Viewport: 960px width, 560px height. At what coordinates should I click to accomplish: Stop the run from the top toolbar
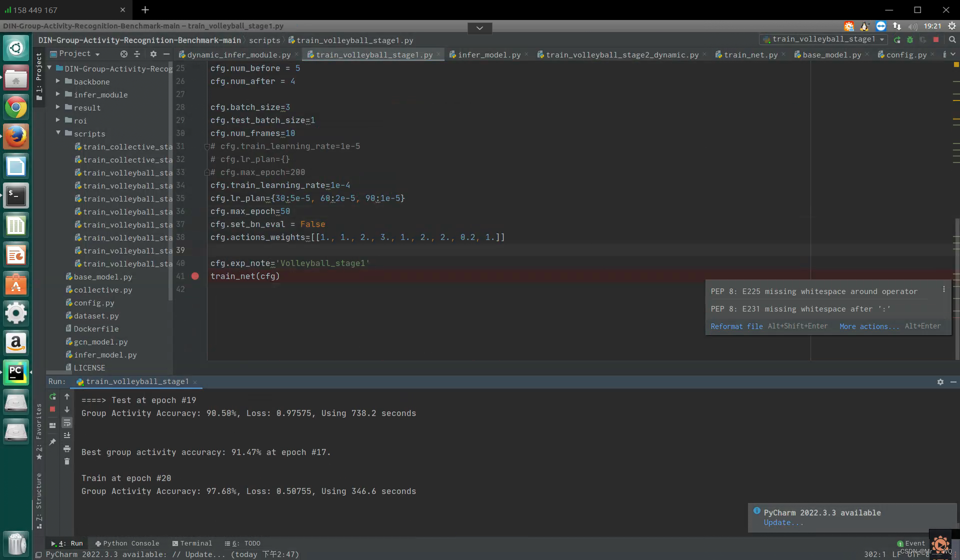click(x=936, y=39)
